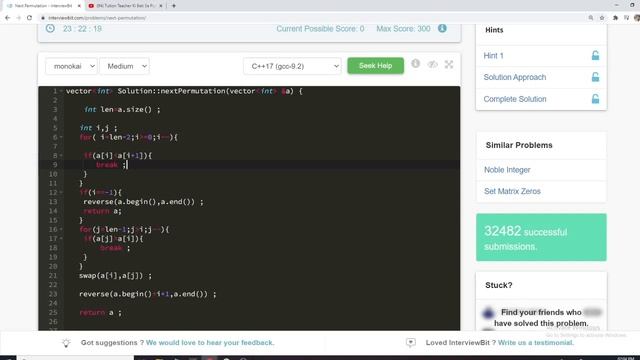Click the padlock beside Solution Approach
This screenshot has width=640, height=360.
[x=596, y=77]
